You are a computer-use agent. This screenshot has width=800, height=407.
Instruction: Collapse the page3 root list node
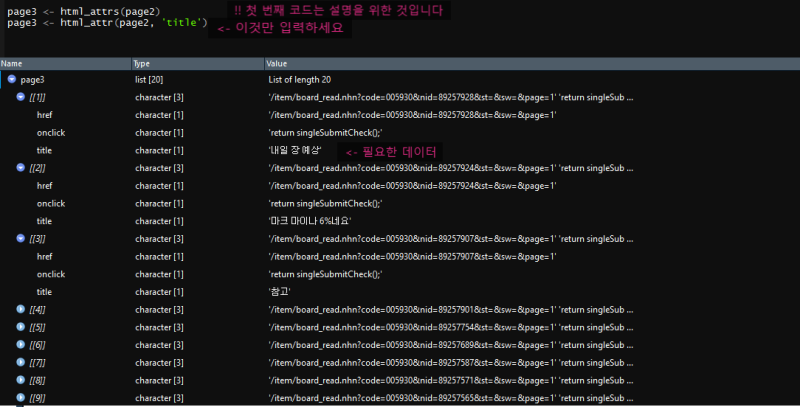click(12, 79)
